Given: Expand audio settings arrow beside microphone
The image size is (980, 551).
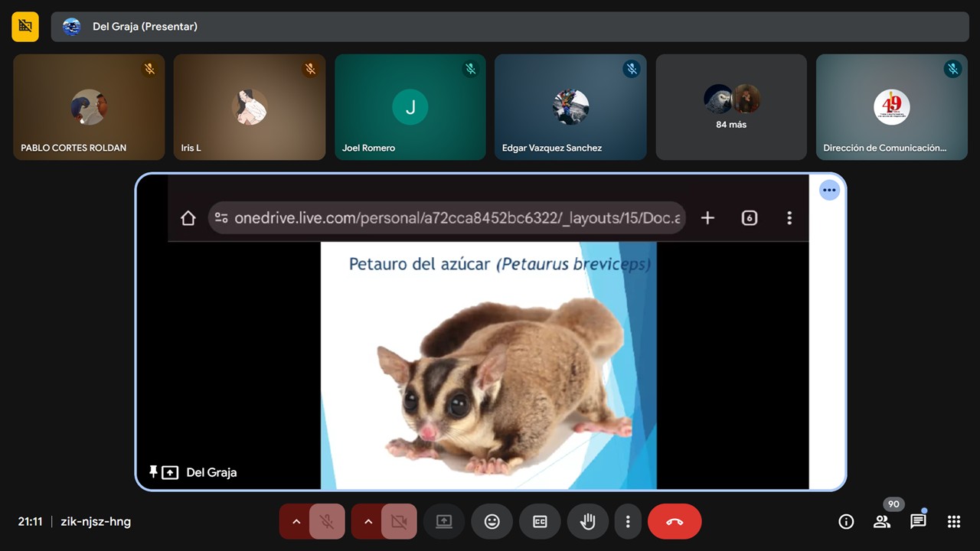Looking at the screenshot, I should [x=296, y=521].
